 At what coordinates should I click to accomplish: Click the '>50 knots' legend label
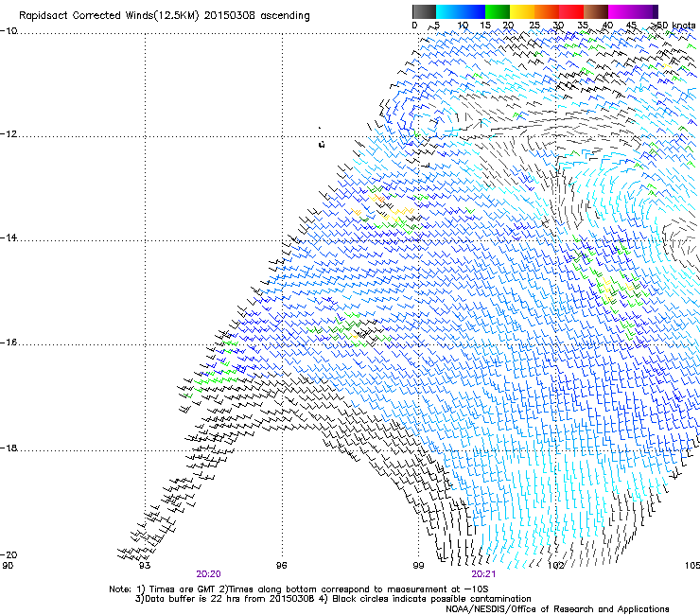tap(674, 26)
